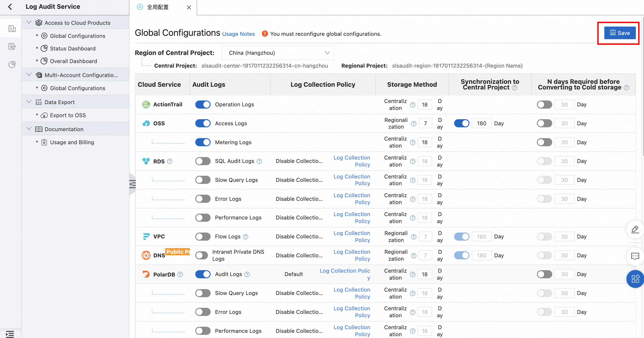Enable Intranet Private DNS Logs switch

pyautogui.click(x=202, y=255)
